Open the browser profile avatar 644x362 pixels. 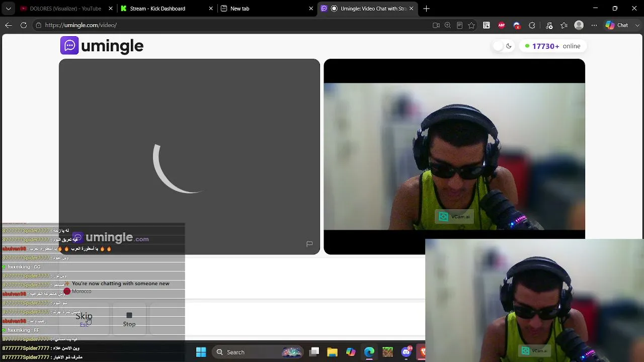(579, 25)
